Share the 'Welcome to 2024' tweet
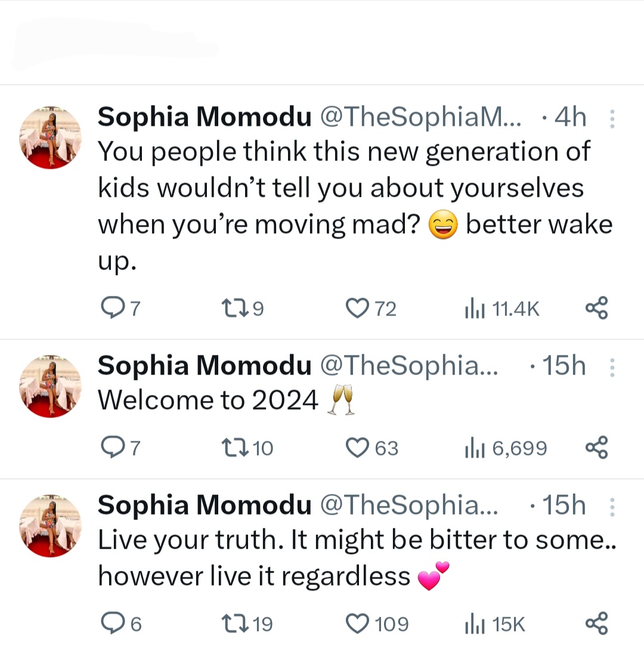Image resolution: width=644 pixels, height=652 pixels. pos(596,447)
